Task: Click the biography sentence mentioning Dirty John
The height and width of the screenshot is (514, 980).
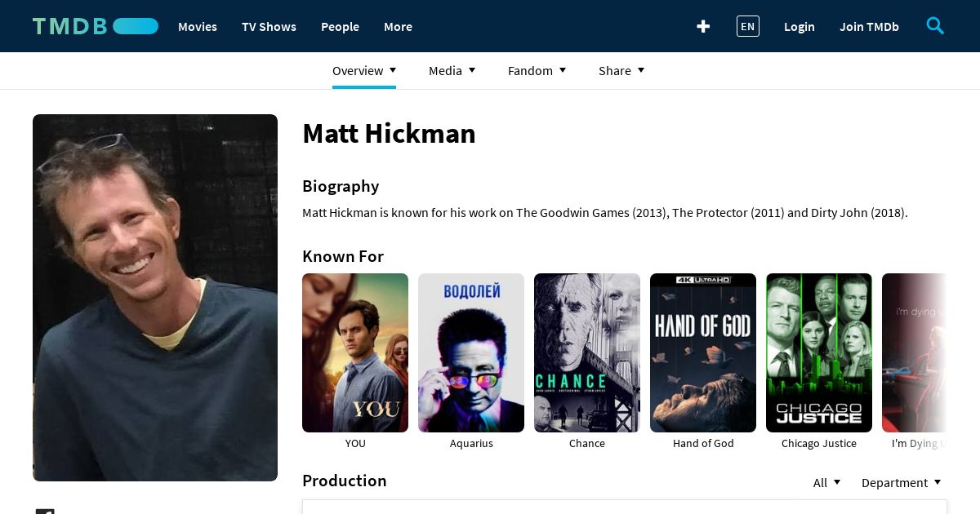Action: click(605, 213)
